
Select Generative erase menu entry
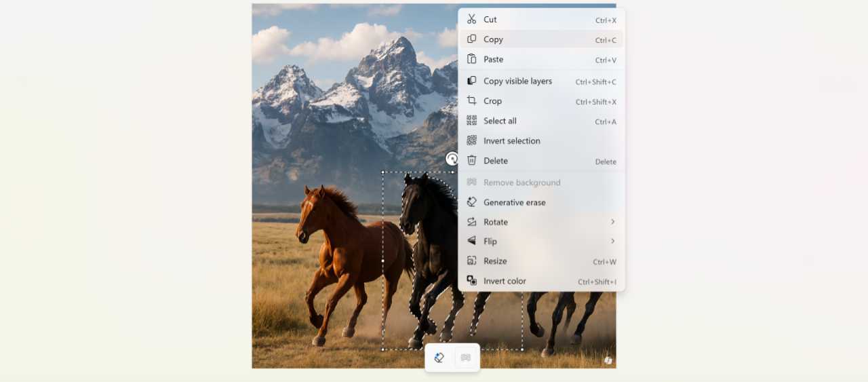tap(541, 202)
